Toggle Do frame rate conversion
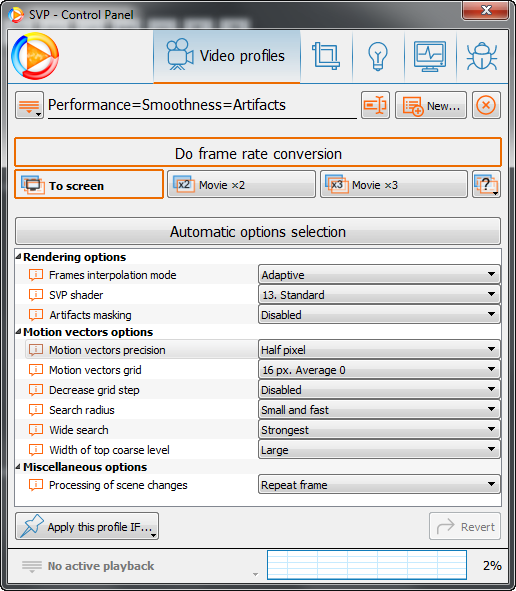Image resolution: width=516 pixels, height=591 pixels. pyautogui.click(x=258, y=153)
